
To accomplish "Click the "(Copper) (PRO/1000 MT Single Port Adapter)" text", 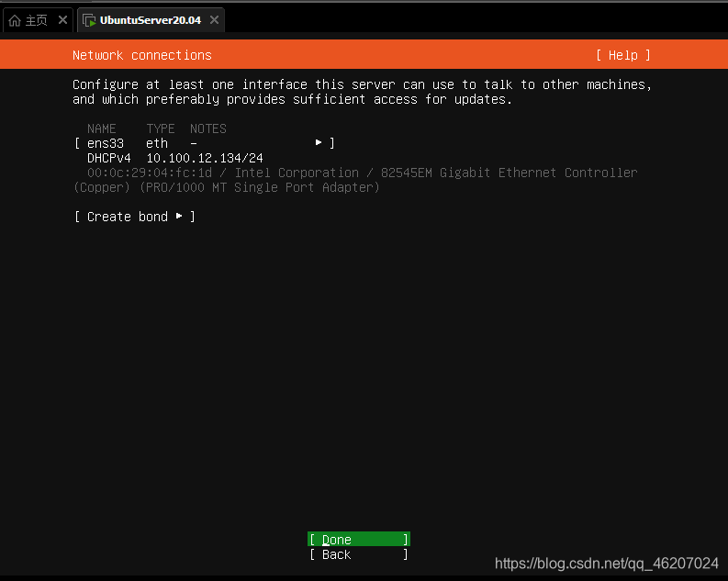I will 227,187.
